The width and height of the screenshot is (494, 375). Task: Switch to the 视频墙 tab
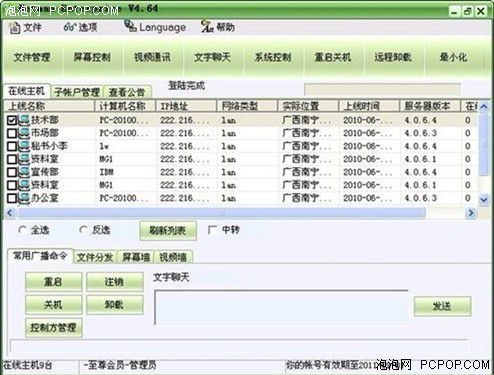(173, 257)
